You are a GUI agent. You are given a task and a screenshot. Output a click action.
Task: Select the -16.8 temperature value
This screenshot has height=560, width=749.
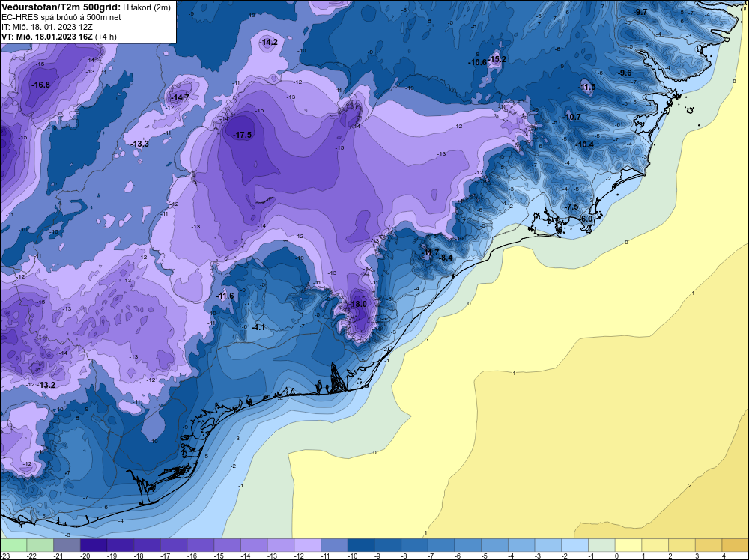tap(40, 85)
